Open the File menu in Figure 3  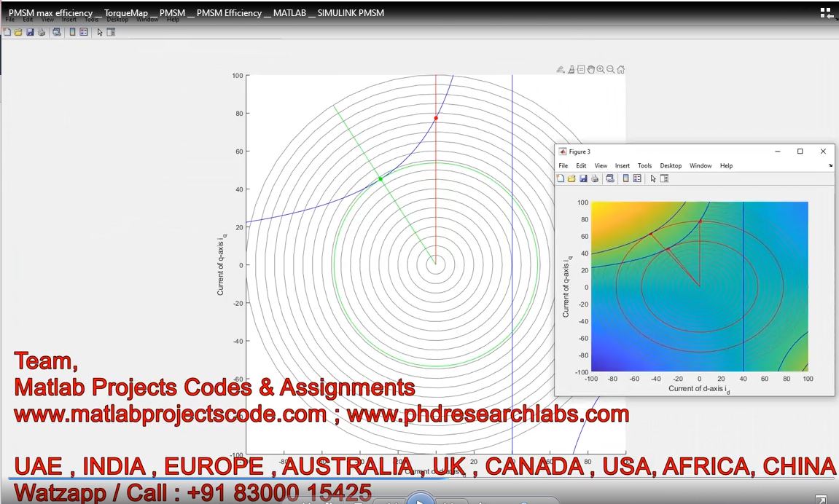pyautogui.click(x=563, y=166)
